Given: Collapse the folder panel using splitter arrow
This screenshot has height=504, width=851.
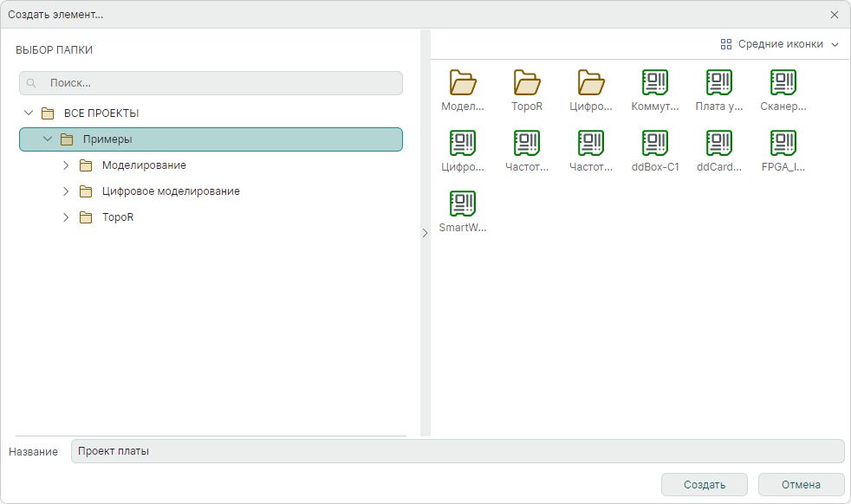Looking at the screenshot, I should 425,233.
